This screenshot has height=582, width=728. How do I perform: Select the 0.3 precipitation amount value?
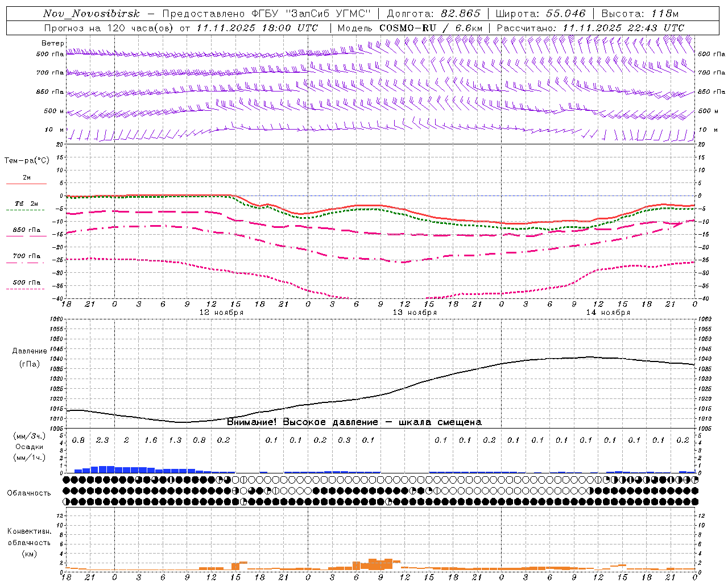point(344,440)
